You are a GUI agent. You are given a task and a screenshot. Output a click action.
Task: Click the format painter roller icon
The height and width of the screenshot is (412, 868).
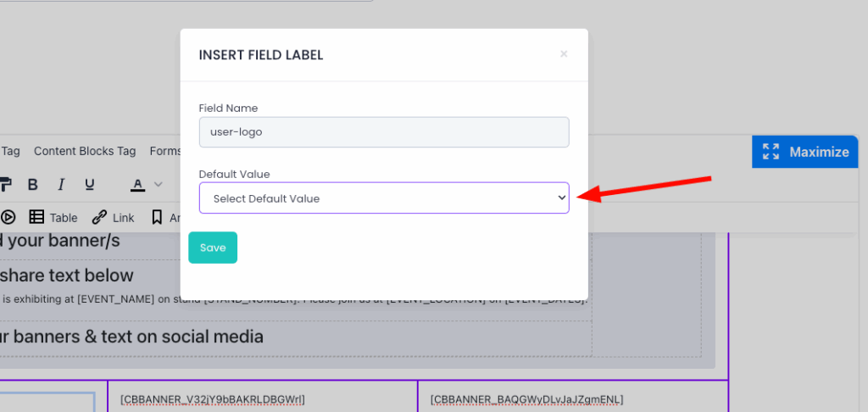click(x=5, y=185)
